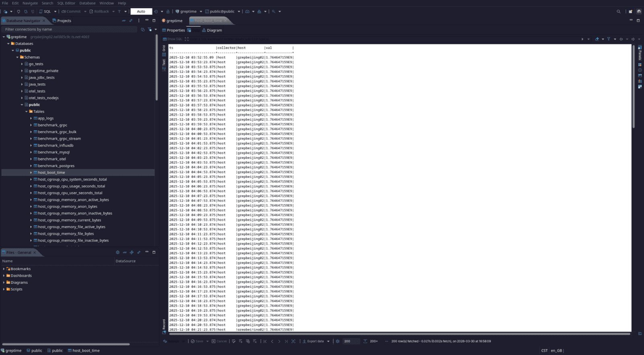Open the Window menu
Image resolution: width=644 pixels, height=355 pixels.
107,3
